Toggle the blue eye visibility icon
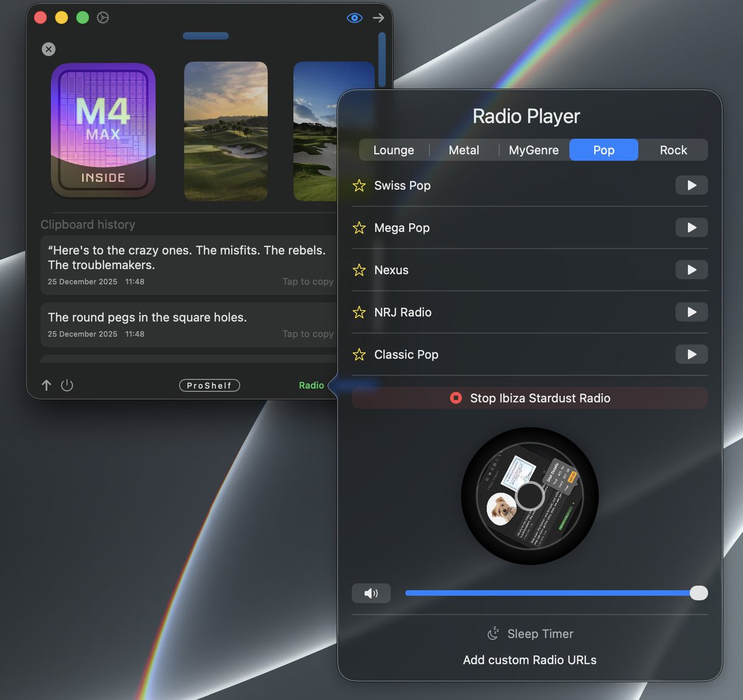Screen dimensions: 743x700 tap(354, 18)
